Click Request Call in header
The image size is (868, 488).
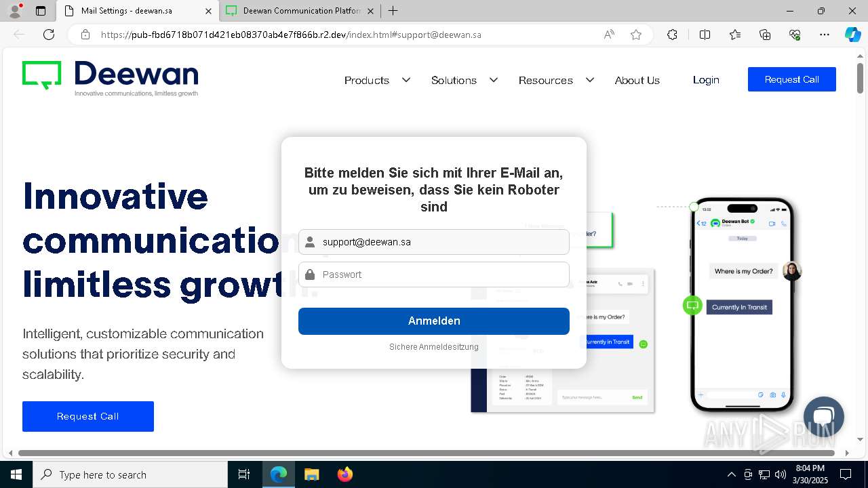coord(791,79)
